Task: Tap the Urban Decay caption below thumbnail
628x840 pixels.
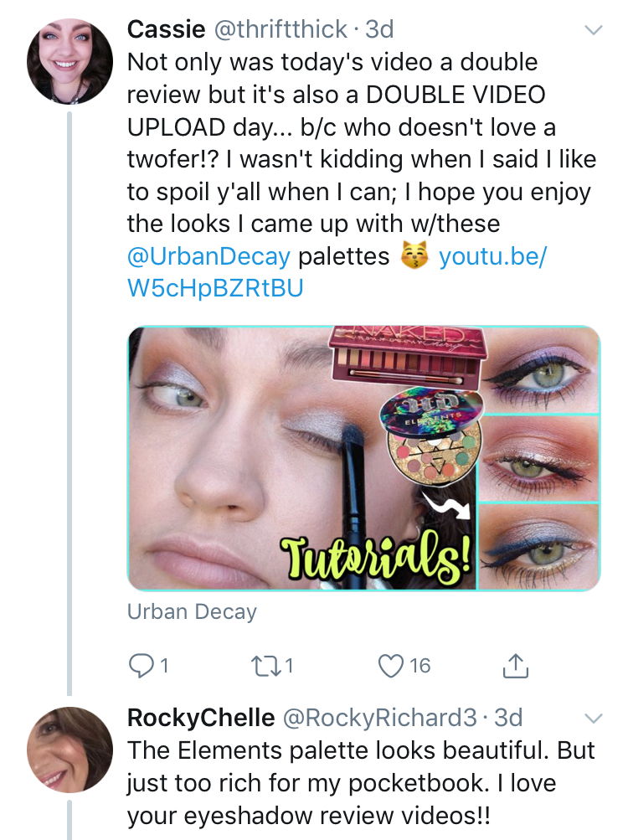Action: [x=192, y=612]
